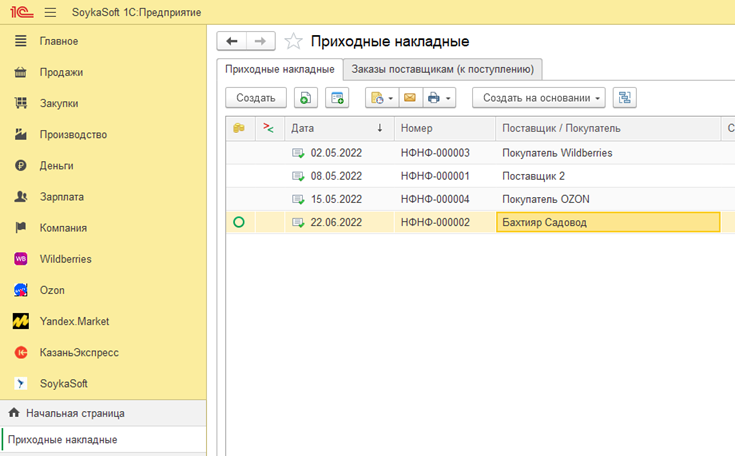Screen dimensions: 735x456
Task: Open the Wildberries section in sidebar
Action: 65,259
